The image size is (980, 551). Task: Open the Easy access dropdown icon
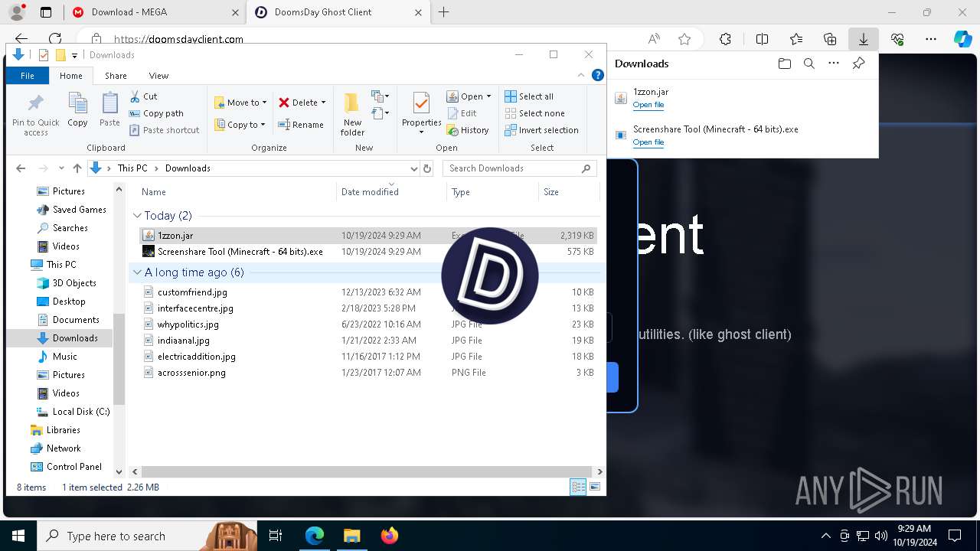point(381,113)
